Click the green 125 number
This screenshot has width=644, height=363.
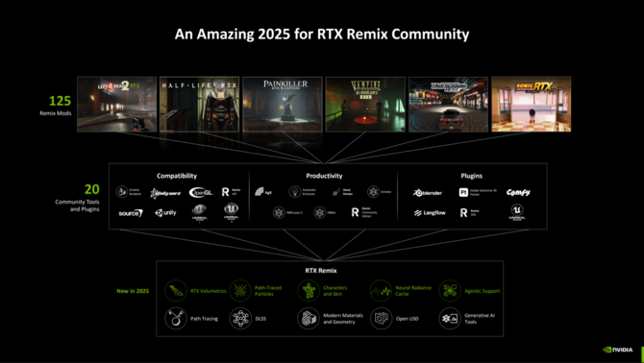pos(60,101)
